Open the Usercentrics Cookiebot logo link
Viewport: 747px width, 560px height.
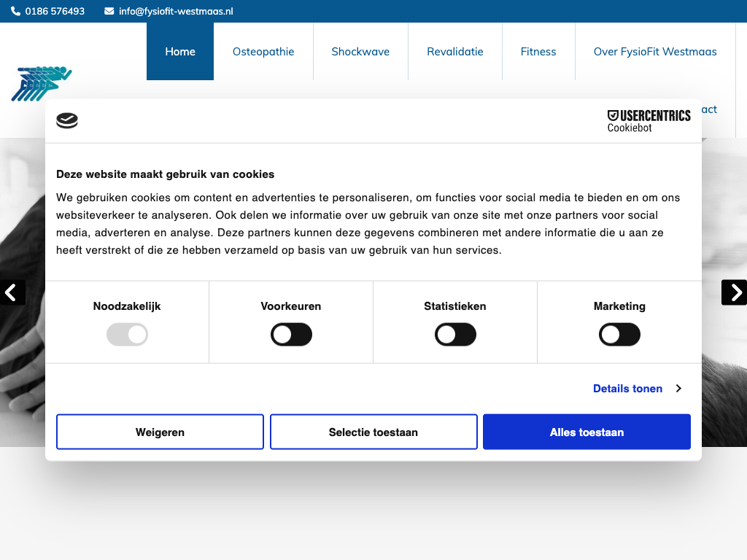(649, 121)
